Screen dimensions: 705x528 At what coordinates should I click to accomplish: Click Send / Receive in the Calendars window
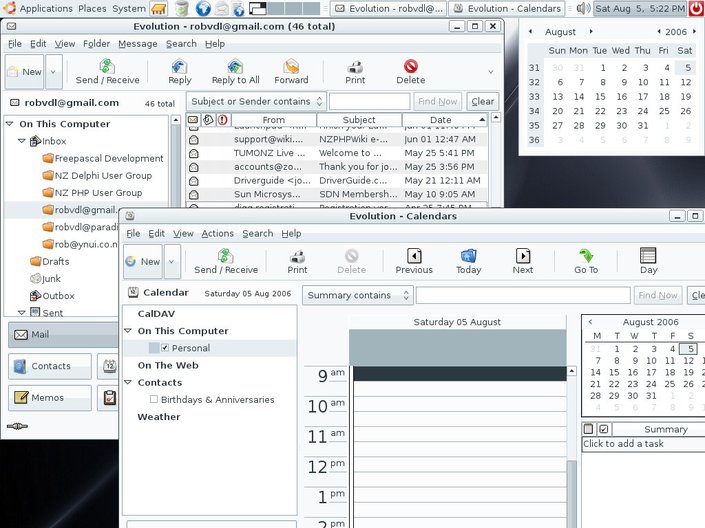click(226, 262)
